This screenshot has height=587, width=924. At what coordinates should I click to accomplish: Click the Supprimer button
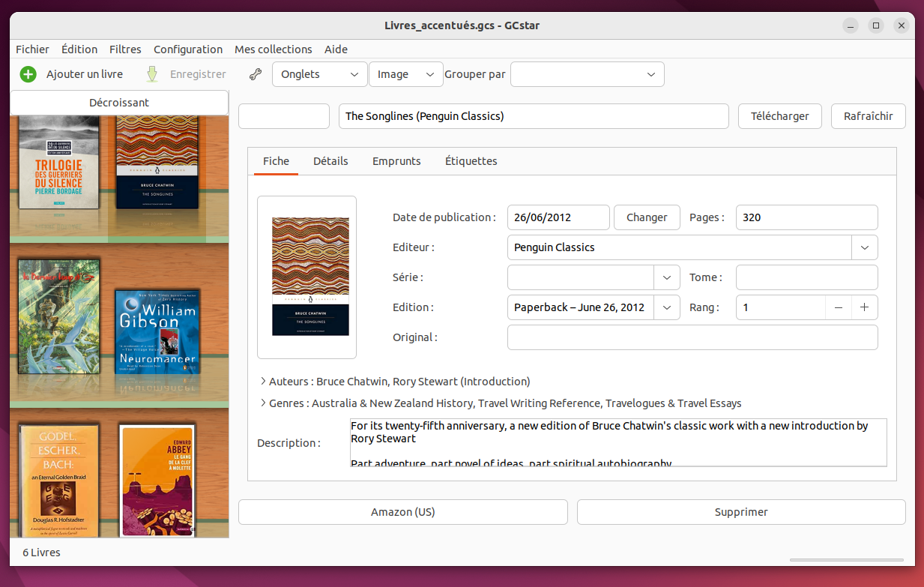(x=740, y=512)
